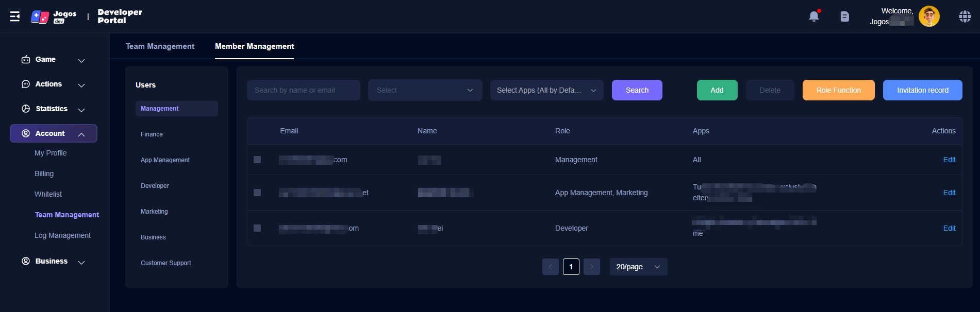This screenshot has height=312, width=980.
Task: Tick the App Management, Marketing row checkbox
Action: point(257,193)
